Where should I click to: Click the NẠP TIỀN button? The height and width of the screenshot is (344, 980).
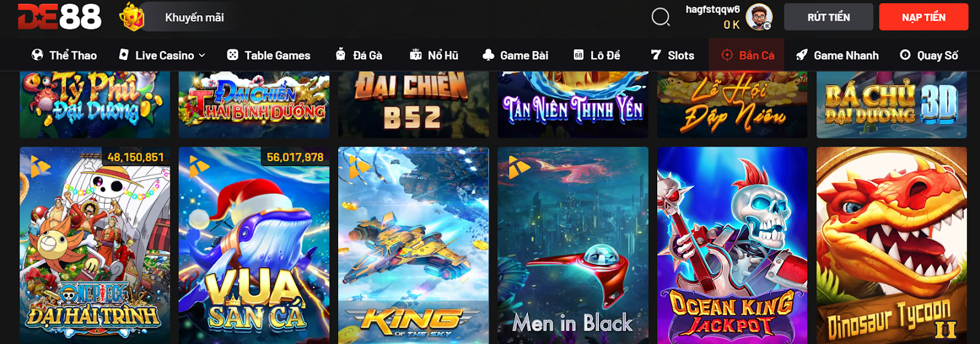924,17
